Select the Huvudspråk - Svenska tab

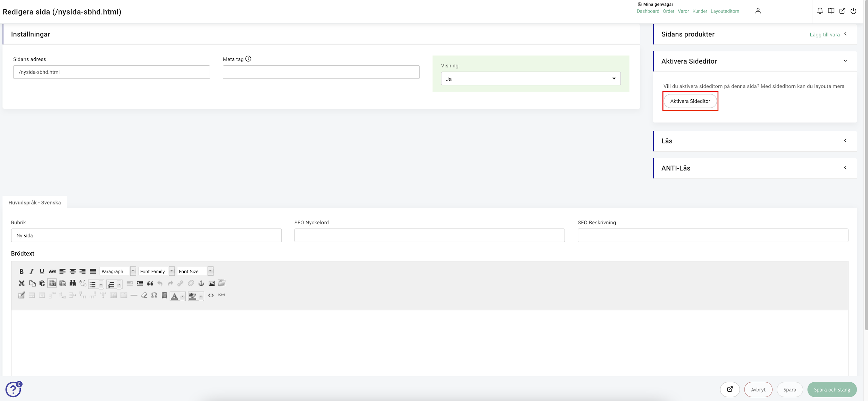tap(35, 202)
